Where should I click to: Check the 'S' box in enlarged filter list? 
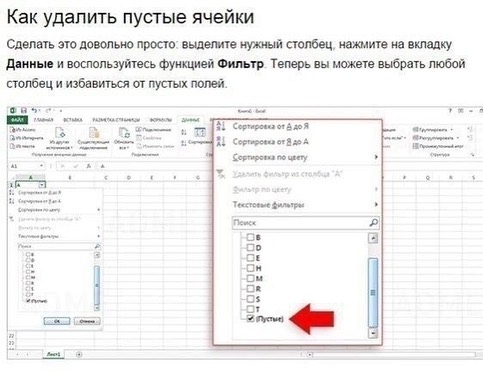click(x=250, y=299)
